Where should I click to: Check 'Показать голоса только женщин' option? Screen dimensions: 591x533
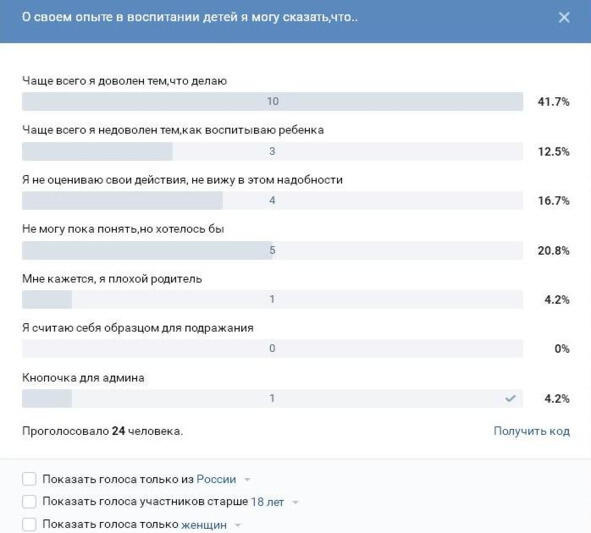(x=29, y=524)
